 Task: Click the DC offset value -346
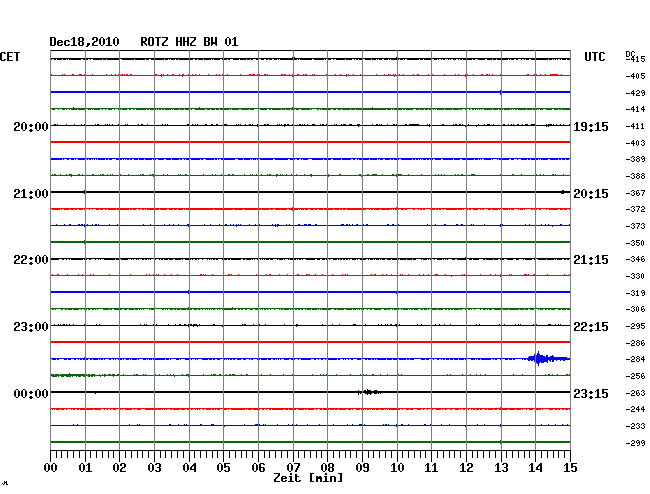[x=635, y=259]
